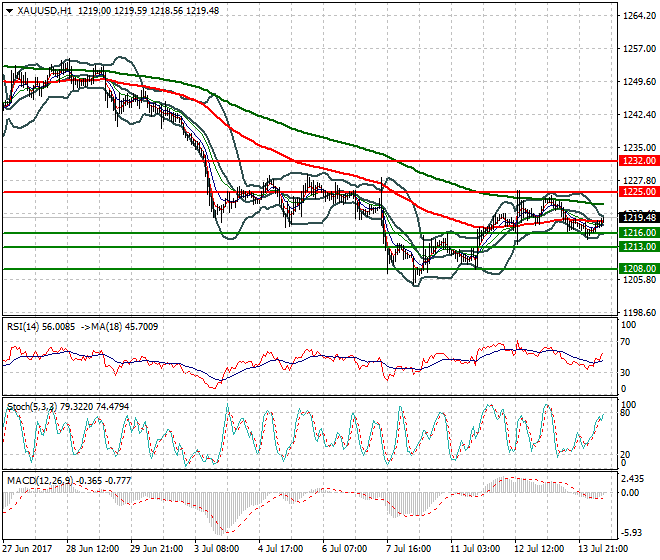
Task: Click the 6 Jul 07:00 time label
Action: pyautogui.click(x=345, y=549)
